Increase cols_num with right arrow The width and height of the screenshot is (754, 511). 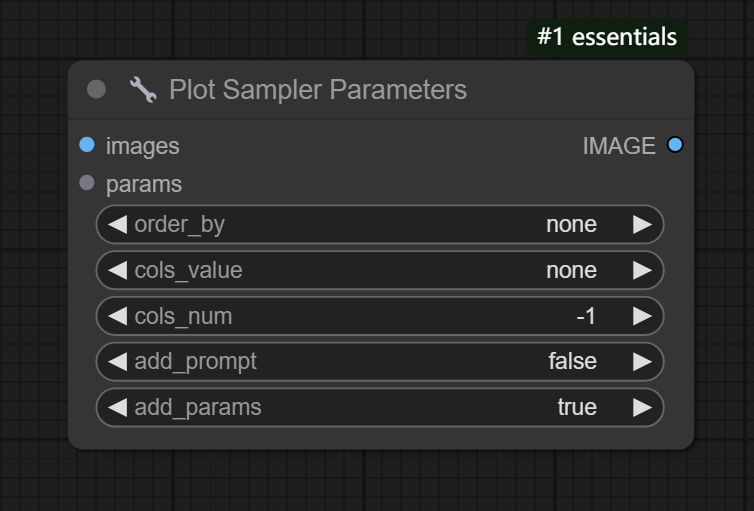642,316
